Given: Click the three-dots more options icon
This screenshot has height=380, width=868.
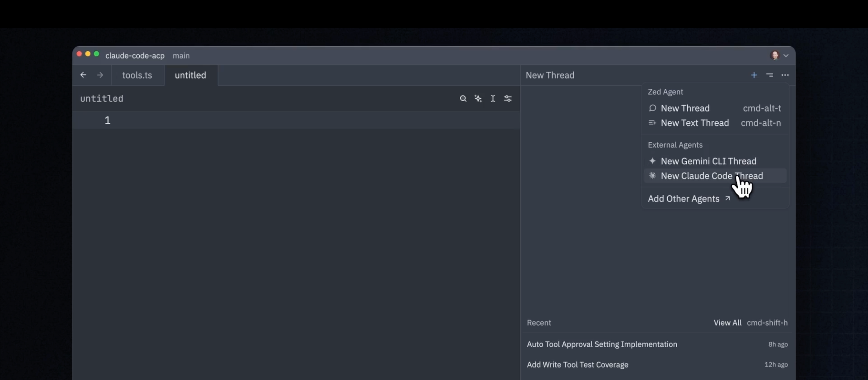Looking at the screenshot, I should [785, 75].
